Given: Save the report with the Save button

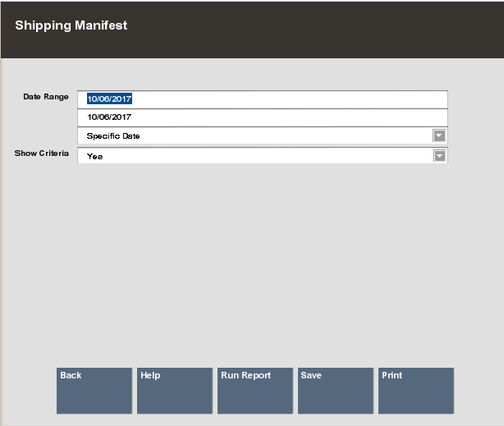Looking at the screenshot, I should tap(336, 391).
